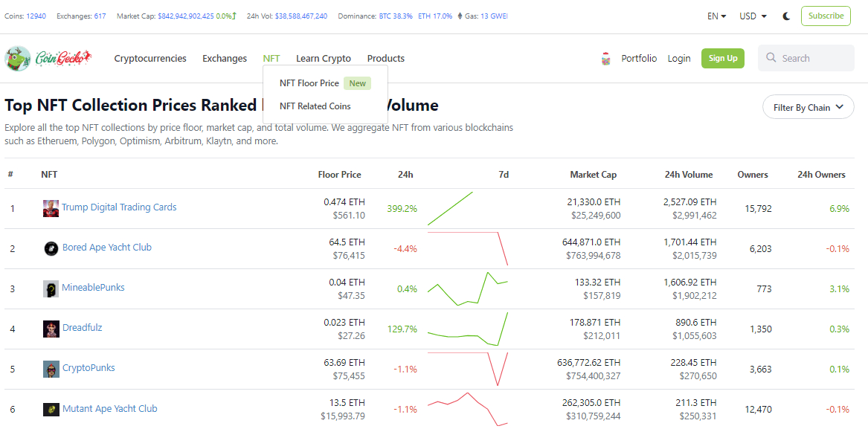868x429 pixels.
Task: Open Mutant Ape Yacht Club link
Action: pyautogui.click(x=109, y=408)
